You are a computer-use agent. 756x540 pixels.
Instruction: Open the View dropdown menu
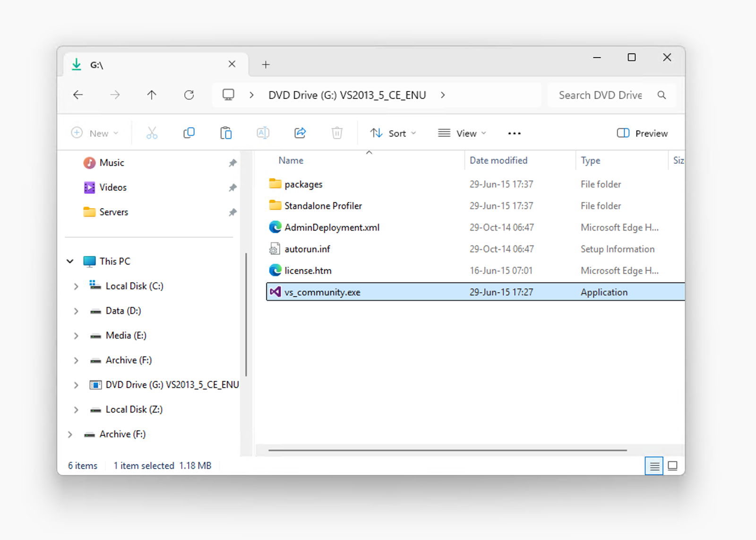click(x=462, y=133)
